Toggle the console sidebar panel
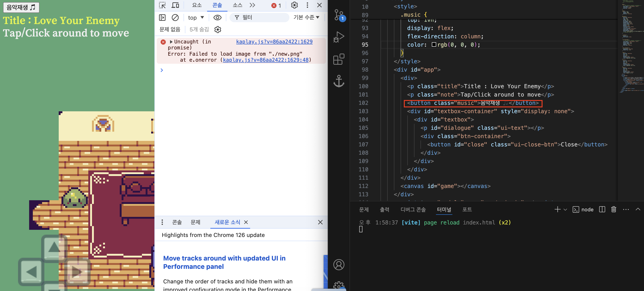 [162, 18]
